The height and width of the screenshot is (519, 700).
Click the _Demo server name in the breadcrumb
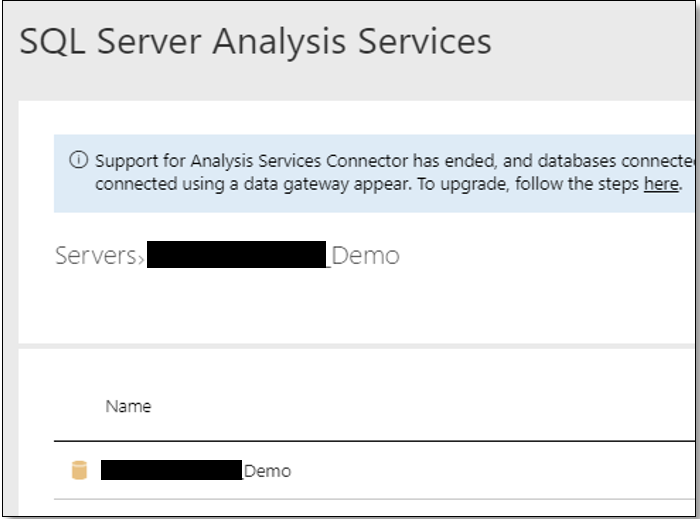click(x=273, y=255)
